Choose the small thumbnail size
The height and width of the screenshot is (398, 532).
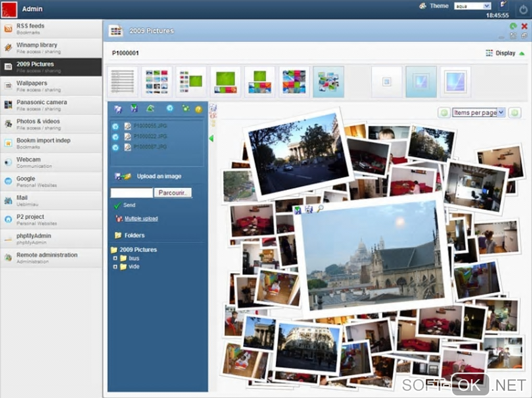click(x=387, y=82)
